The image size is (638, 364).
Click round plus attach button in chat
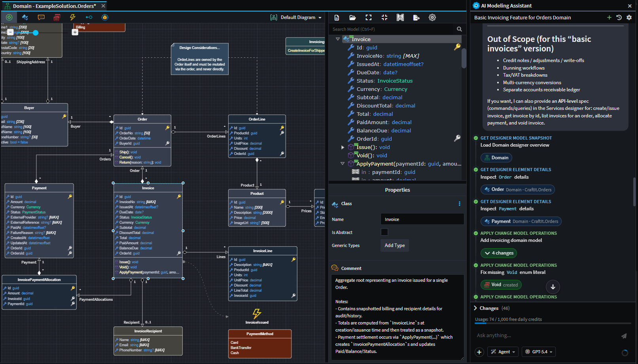(479, 352)
